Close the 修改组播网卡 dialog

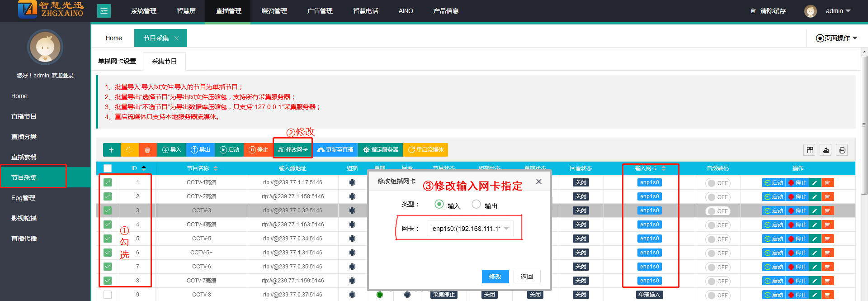point(538,182)
